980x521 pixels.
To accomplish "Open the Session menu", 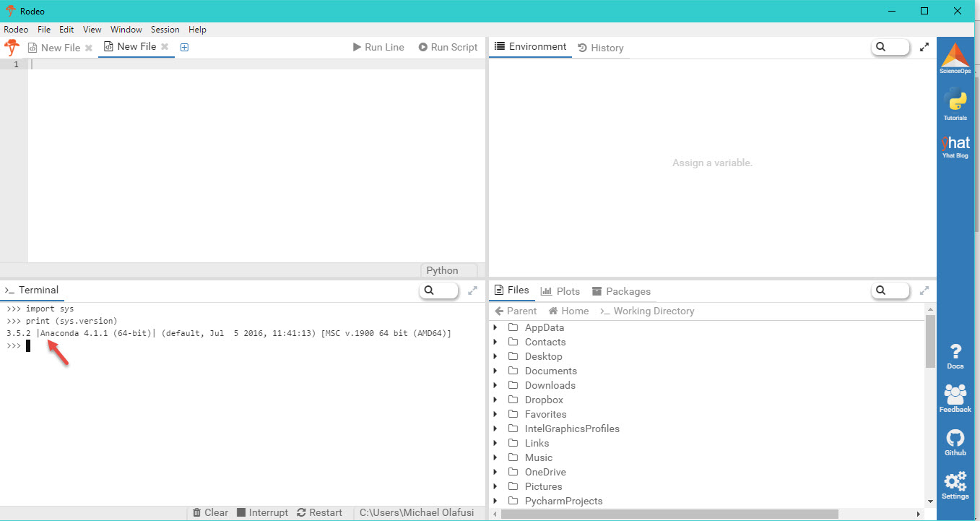I will 165,30.
